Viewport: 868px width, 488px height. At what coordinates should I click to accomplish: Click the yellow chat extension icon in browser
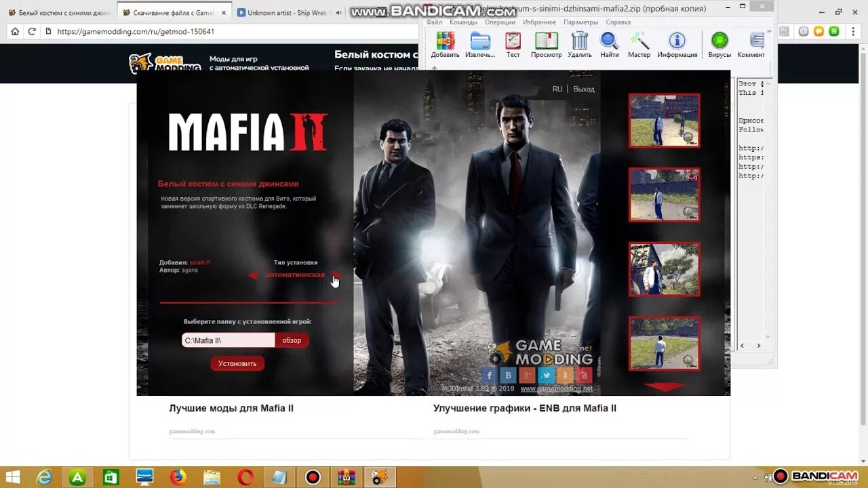[x=818, y=31]
